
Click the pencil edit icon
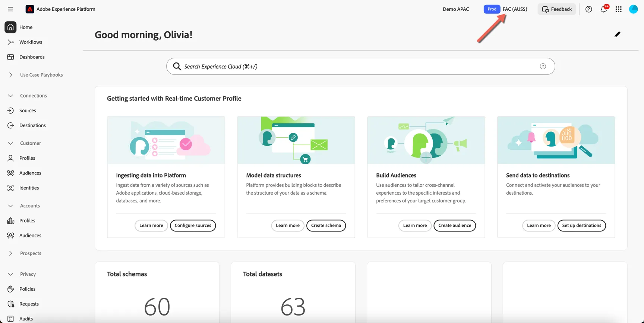tap(618, 34)
